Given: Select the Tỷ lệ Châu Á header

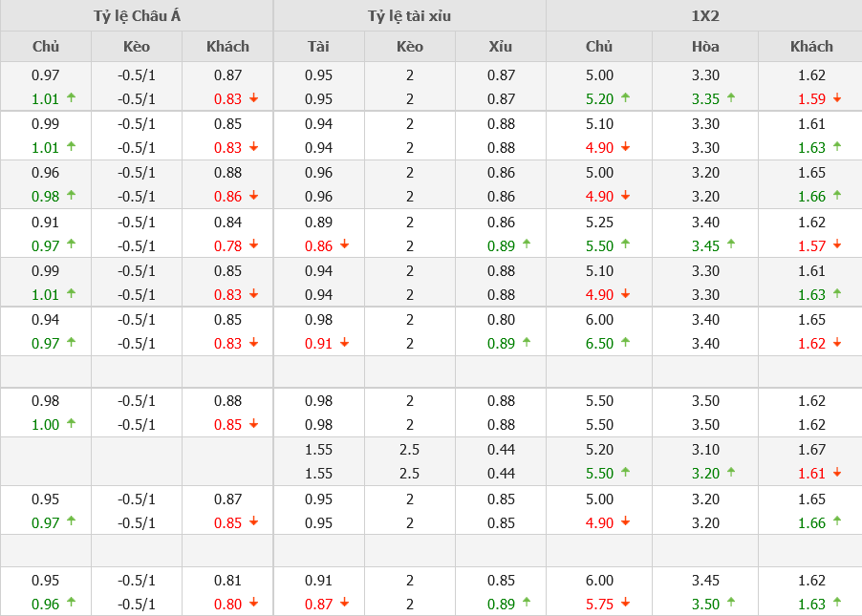Looking at the screenshot, I should coord(137,15).
